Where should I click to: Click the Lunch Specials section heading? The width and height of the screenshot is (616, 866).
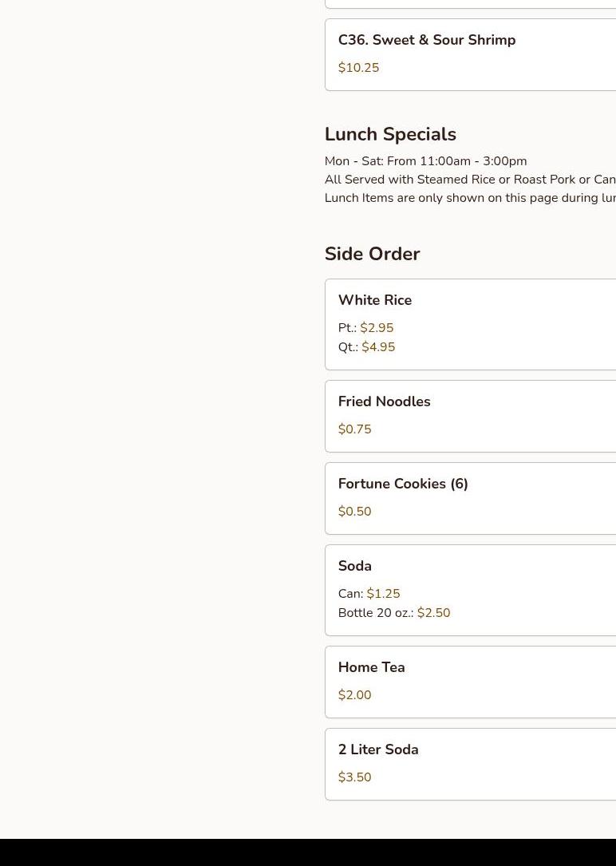(390, 134)
